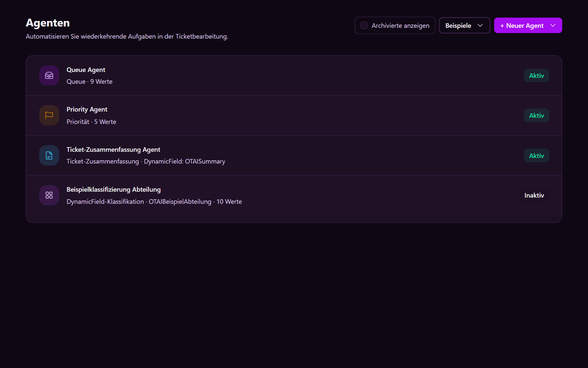Click the Priority Agent flag icon
The width and height of the screenshot is (588, 368).
coord(49,115)
